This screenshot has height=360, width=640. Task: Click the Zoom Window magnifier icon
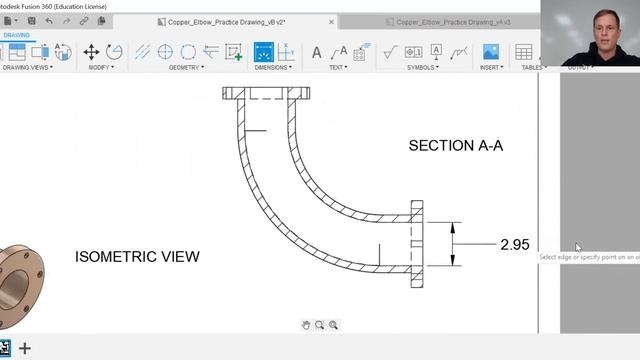(x=319, y=325)
